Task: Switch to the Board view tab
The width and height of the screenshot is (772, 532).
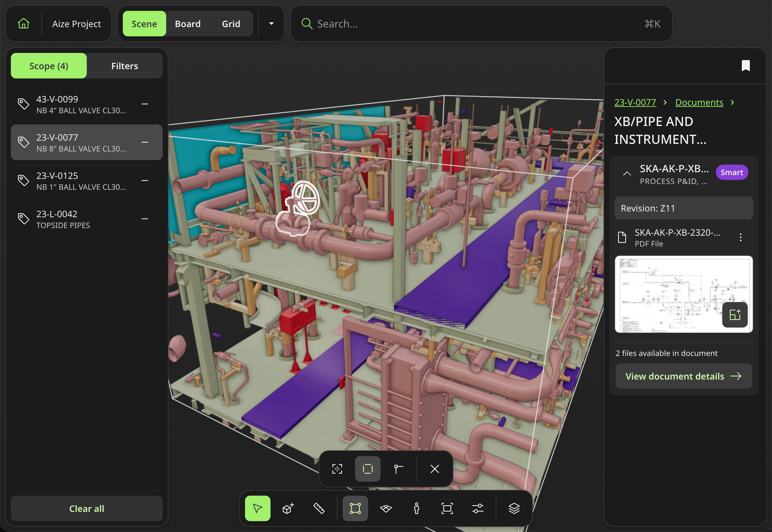Action: tap(188, 24)
